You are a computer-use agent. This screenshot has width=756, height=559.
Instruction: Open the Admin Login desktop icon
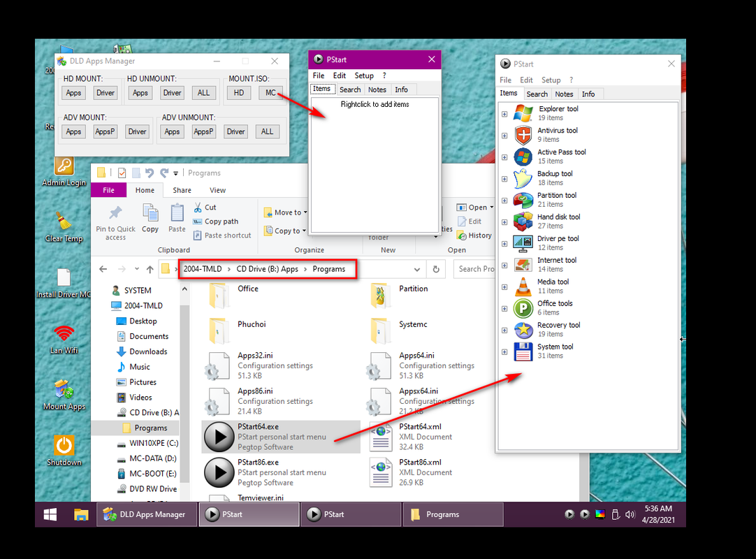pos(64,171)
